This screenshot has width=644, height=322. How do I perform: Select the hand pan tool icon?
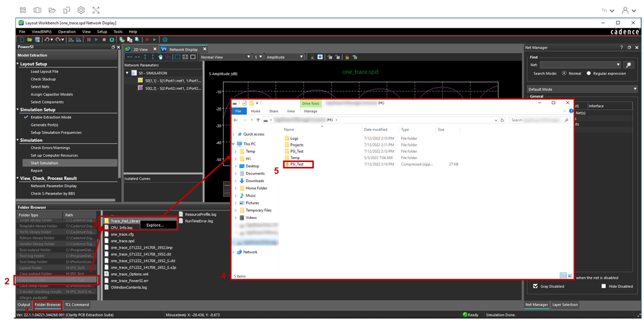pyautogui.click(x=160, y=57)
